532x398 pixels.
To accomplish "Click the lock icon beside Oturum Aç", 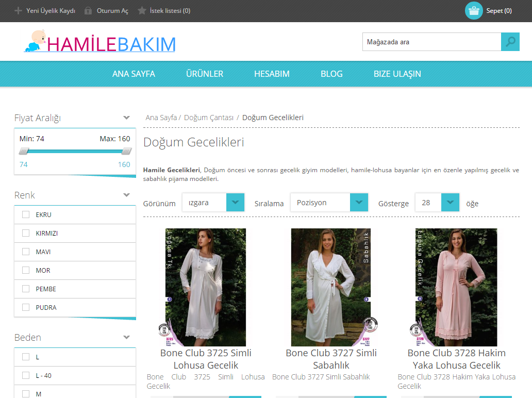I will (x=88, y=11).
